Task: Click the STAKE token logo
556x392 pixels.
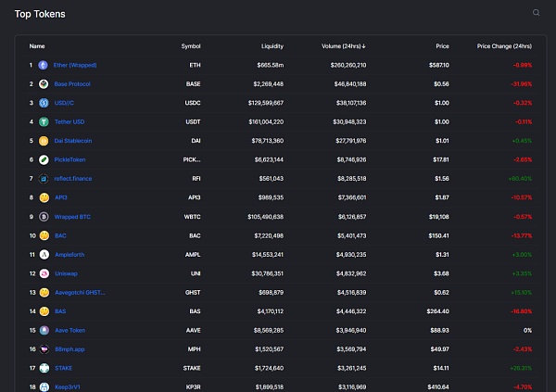Action: pyautogui.click(x=44, y=368)
